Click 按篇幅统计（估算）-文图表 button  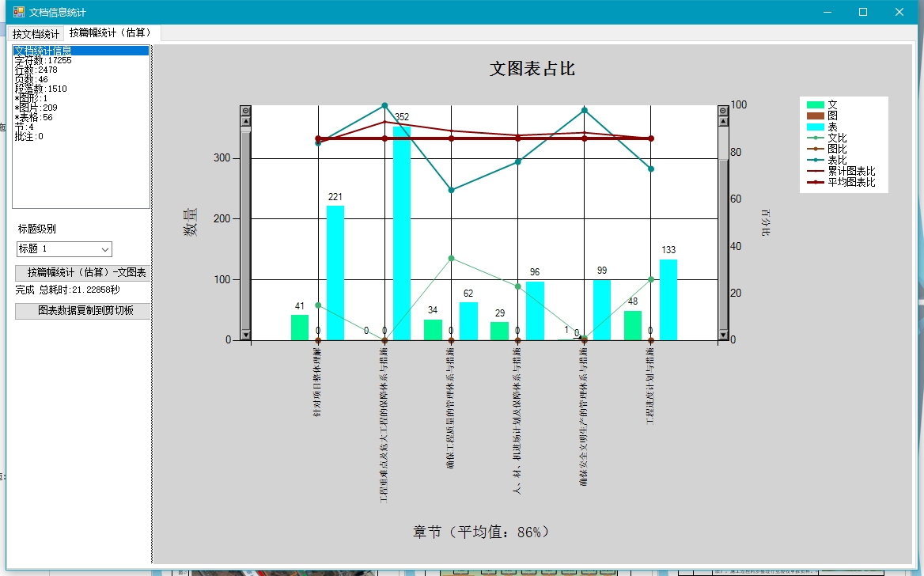(x=82, y=273)
